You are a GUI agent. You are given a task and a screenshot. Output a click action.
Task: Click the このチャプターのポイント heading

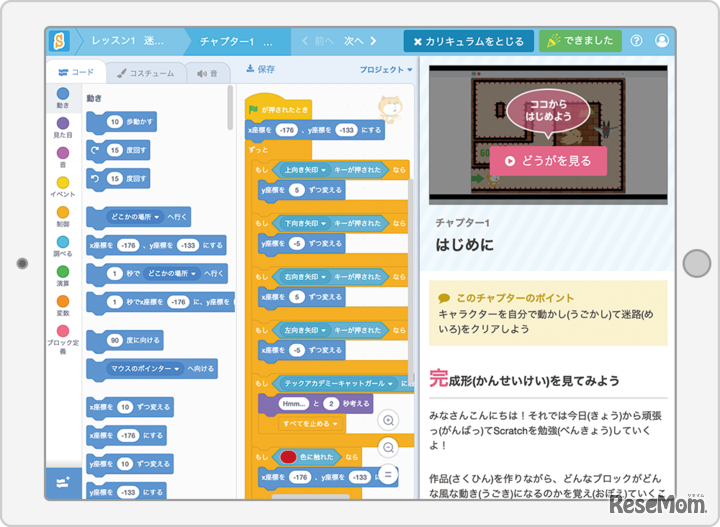[x=515, y=298]
